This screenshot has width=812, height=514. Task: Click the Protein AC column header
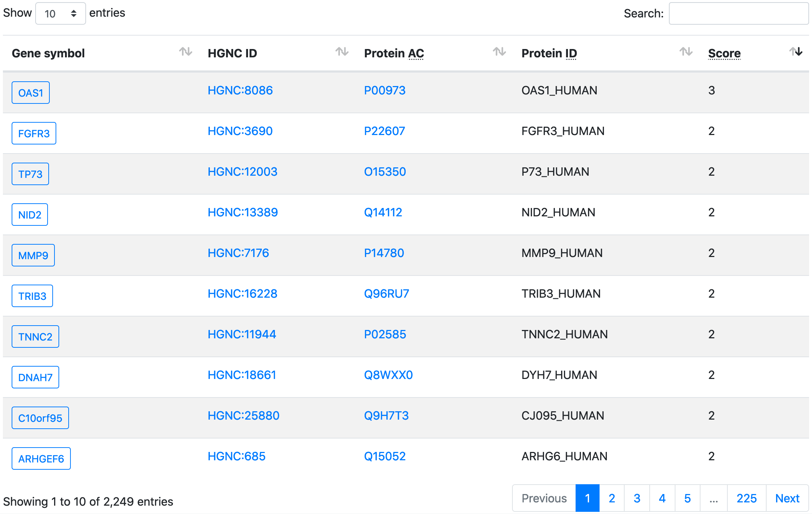coord(394,53)
